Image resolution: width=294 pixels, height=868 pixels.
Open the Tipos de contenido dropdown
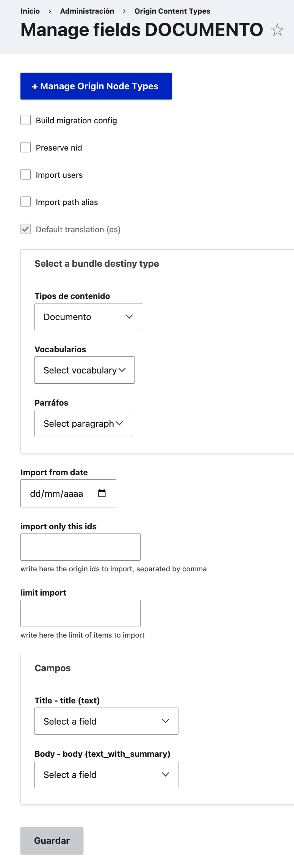point(88,317)
